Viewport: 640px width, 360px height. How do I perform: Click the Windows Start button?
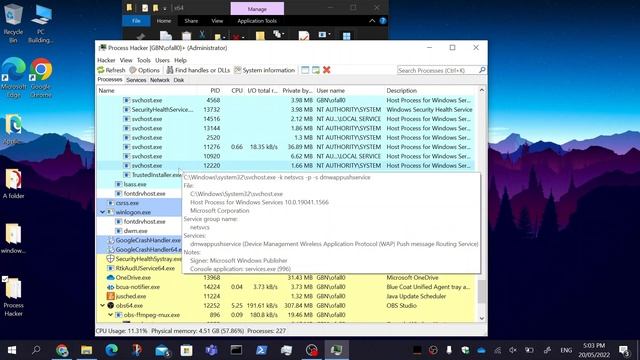[x=12, y=350]
